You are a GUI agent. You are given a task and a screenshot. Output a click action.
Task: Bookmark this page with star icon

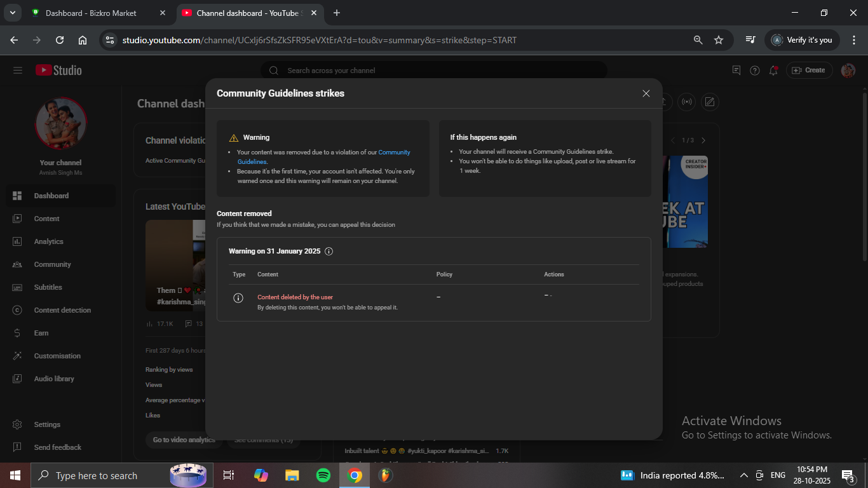[719, 40]
